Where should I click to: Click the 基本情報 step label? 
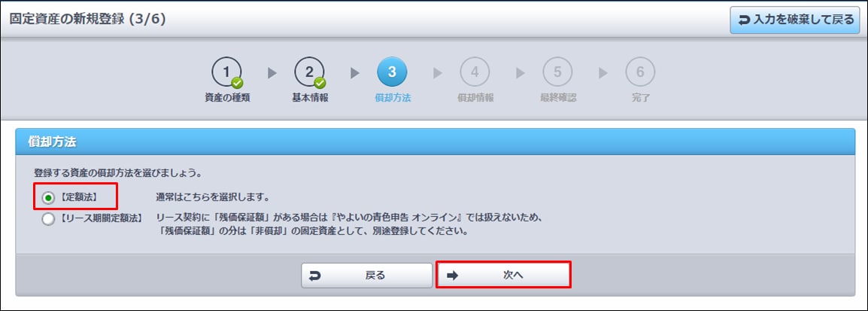point(310,98)
